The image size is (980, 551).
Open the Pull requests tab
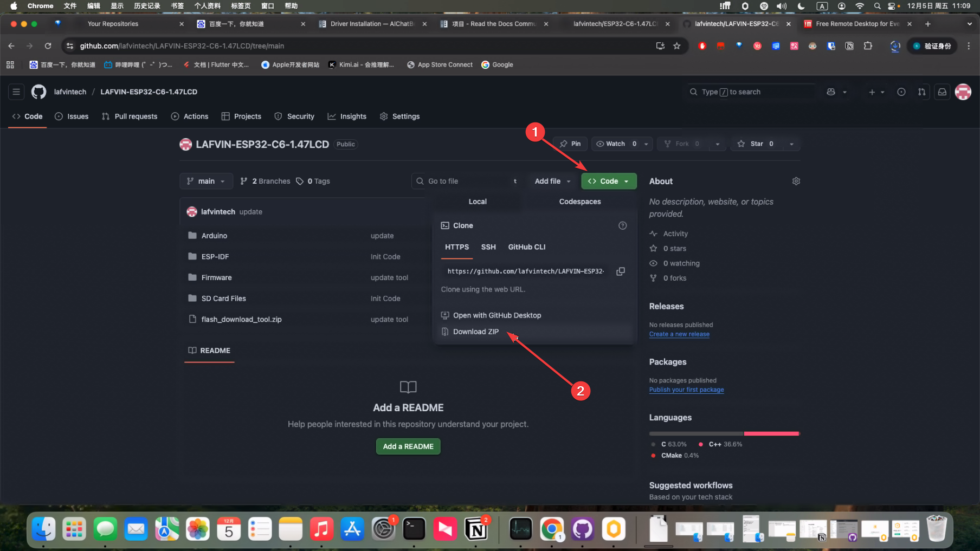(x=130, y=116)
